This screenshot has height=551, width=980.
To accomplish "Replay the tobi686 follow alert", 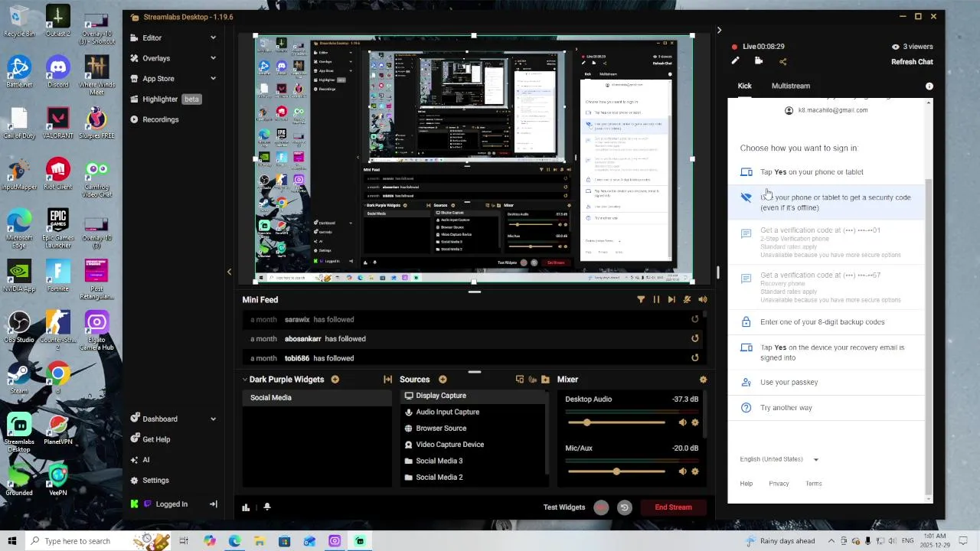I will 695,357.
